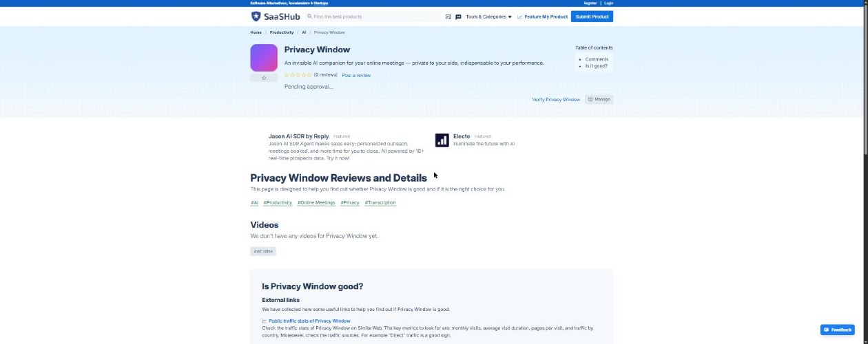
Task: Open Public traffic stats of Privacy Window link
Action: [309, 321]
